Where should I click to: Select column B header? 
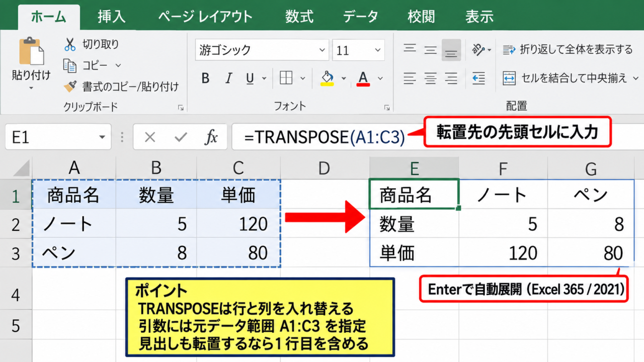click(156, 168)
